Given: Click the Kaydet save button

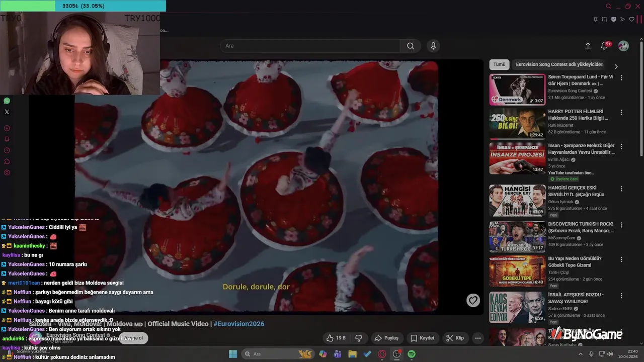Looking at the screenshot, I should pos(422,338).
